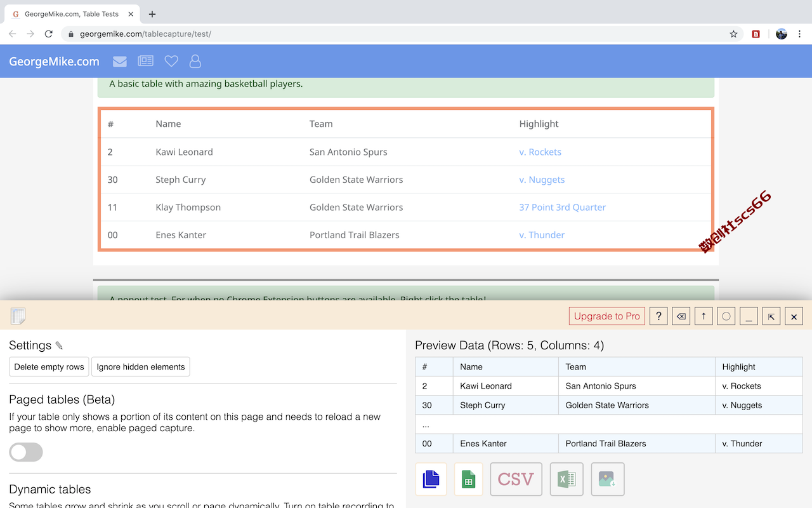Click the ellipsis row in preview table

[x=609, y=424]
